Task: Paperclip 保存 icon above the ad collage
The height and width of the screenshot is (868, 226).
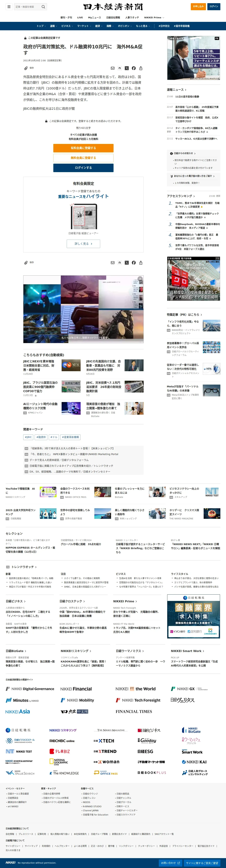Action: pos(26,262)
